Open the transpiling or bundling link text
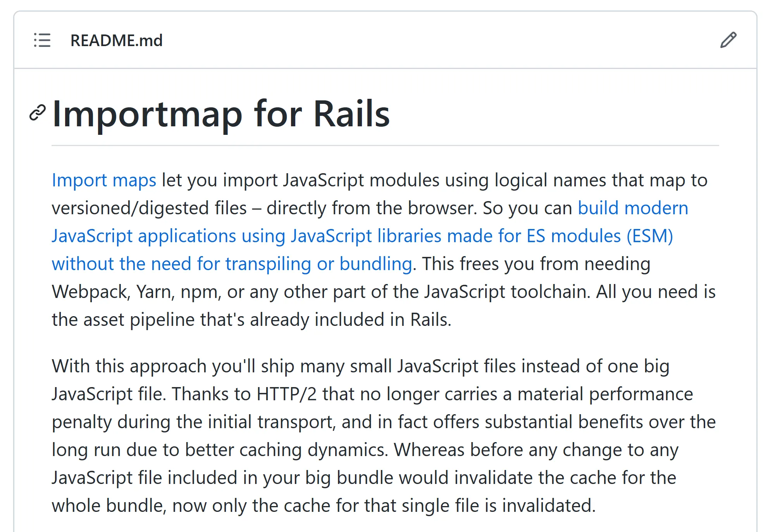Screen dimensions: 768x532 coord(318,264)
